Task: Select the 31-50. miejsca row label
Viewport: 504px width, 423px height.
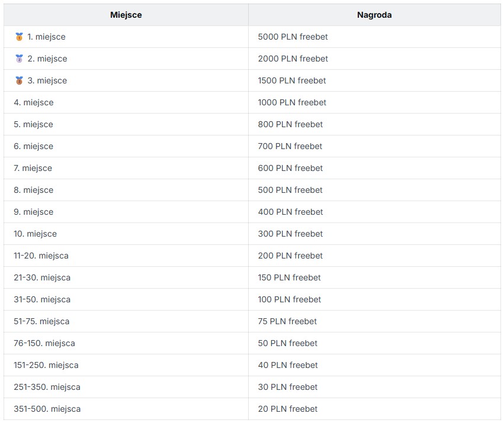Action: (x=42, y=299)
